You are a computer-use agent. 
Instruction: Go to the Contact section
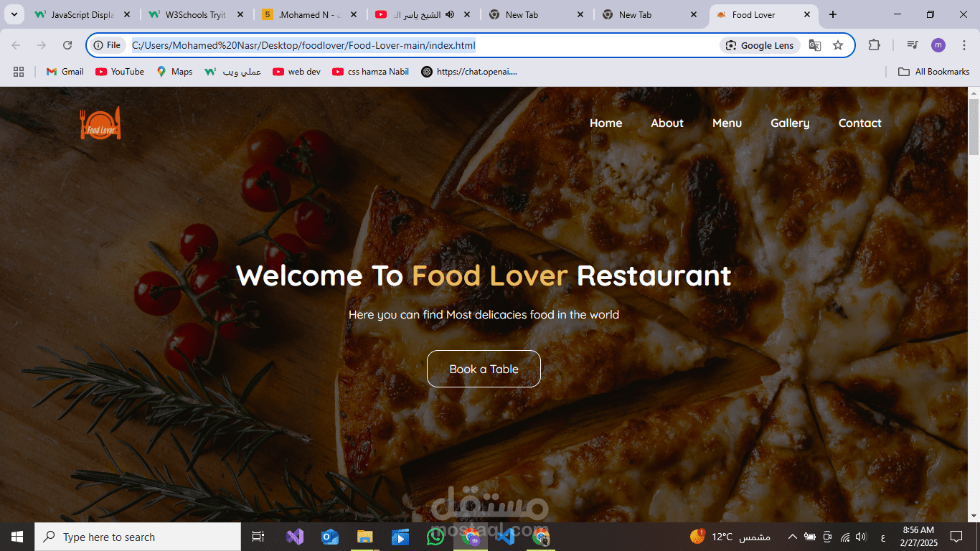[859, 123]
